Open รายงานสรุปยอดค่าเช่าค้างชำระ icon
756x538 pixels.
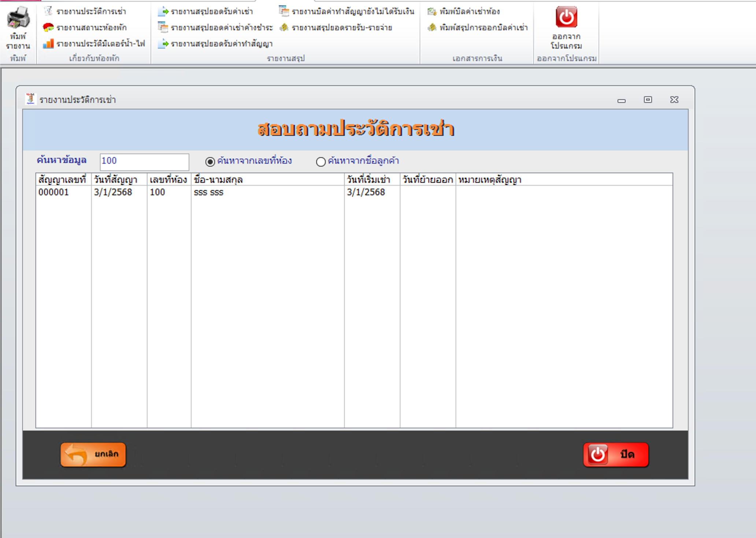click(163, 27)
